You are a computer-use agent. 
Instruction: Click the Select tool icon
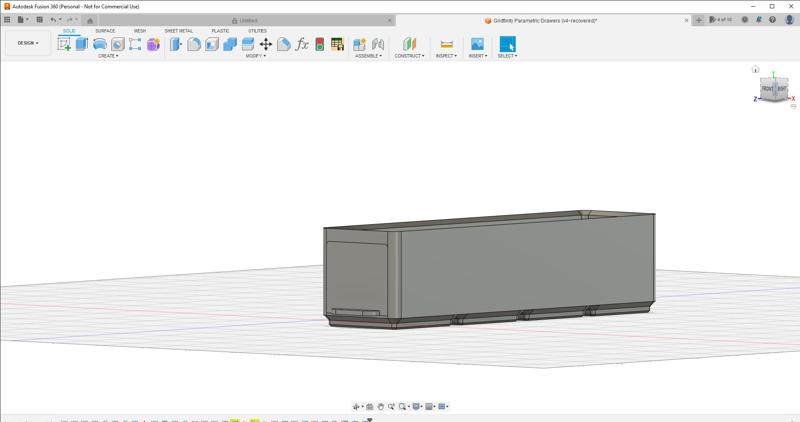pos(507,44)
